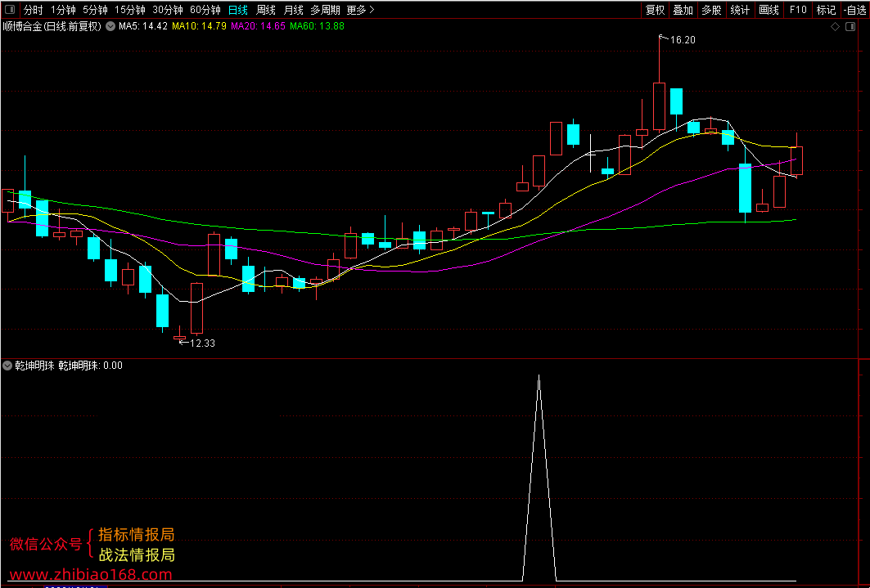870x588 pixels.
Task: Click the white spike peak in 乾坤明珠 panel
Action: coord(539,376)
